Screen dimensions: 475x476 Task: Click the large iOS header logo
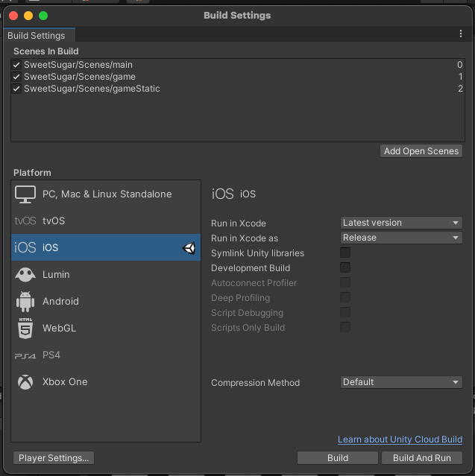222,194
